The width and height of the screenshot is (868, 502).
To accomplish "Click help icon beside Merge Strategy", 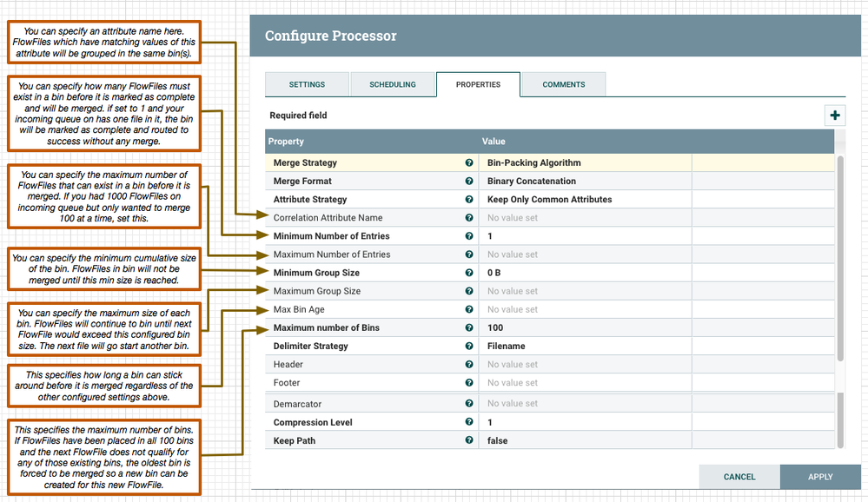I will [469, 162].
